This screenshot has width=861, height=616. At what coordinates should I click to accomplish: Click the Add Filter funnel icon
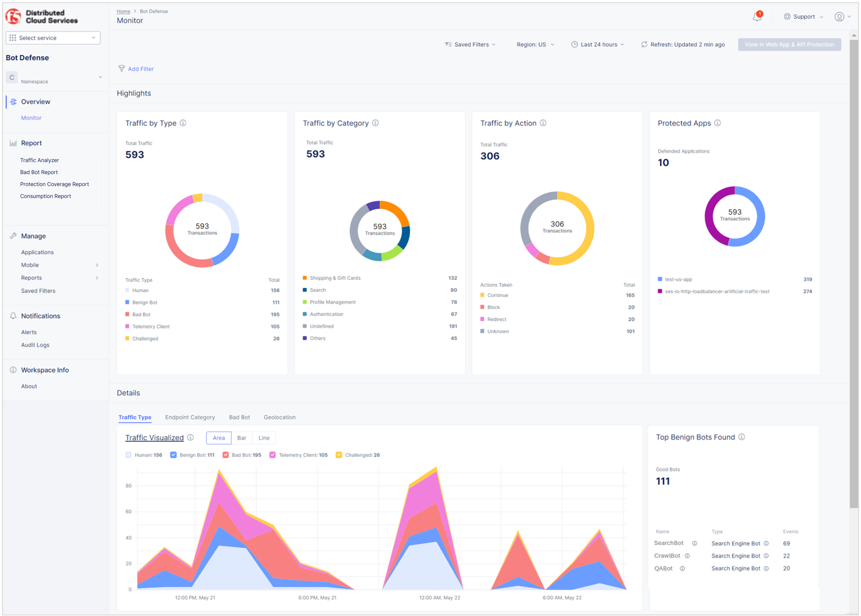[122, 69]
